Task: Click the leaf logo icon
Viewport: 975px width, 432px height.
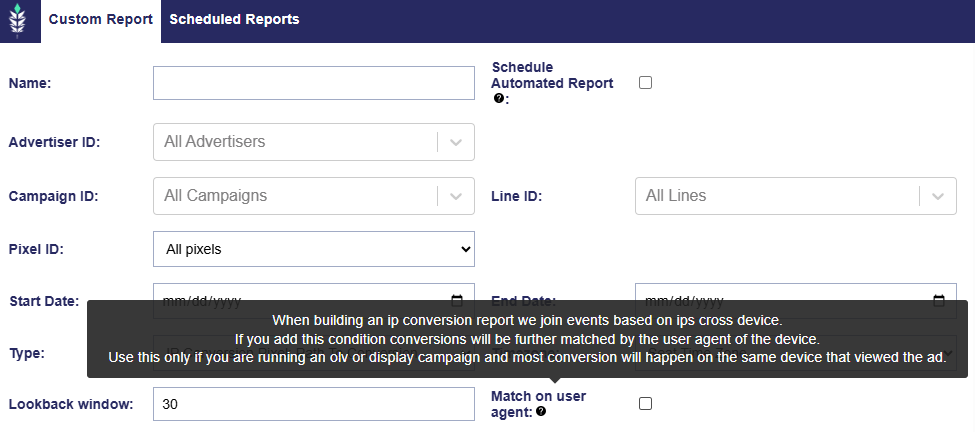Action: [x=19, y=20]
